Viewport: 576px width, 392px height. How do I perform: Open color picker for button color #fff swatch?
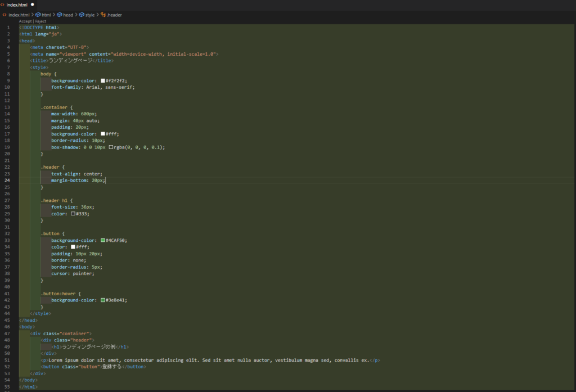[73, 247]
